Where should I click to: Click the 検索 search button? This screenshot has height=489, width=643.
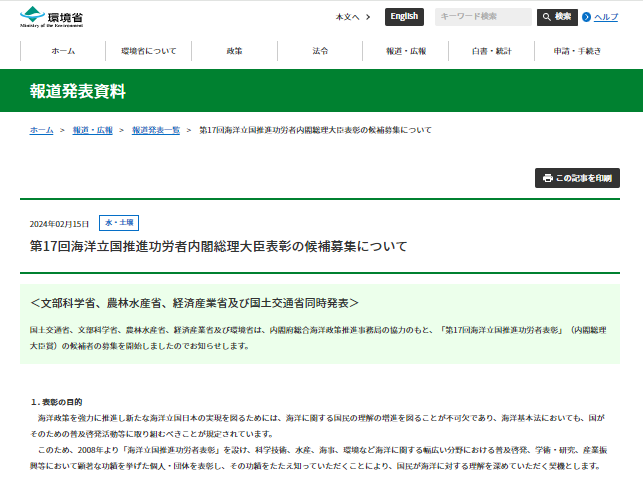[557, 17]
